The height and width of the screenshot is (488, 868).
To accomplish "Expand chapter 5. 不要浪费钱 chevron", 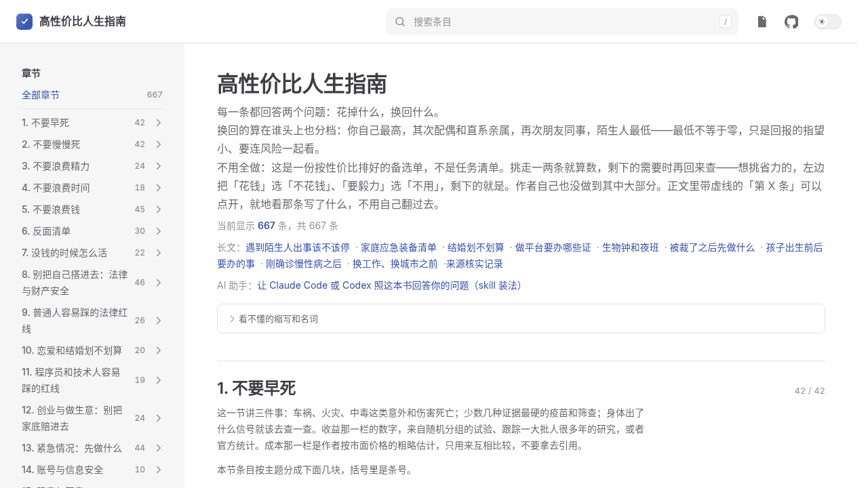I will point(158,209).
